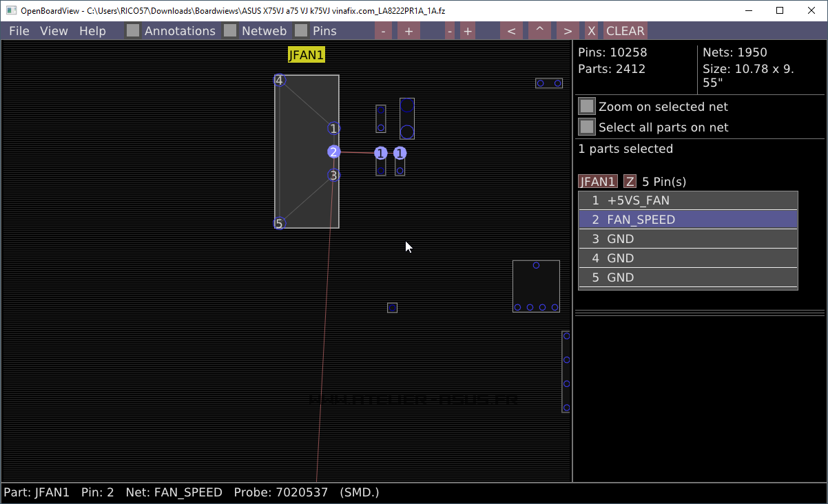
Task: Click pin 1 circle on JFAN1 connector
Action: click(x=333, y=129)
